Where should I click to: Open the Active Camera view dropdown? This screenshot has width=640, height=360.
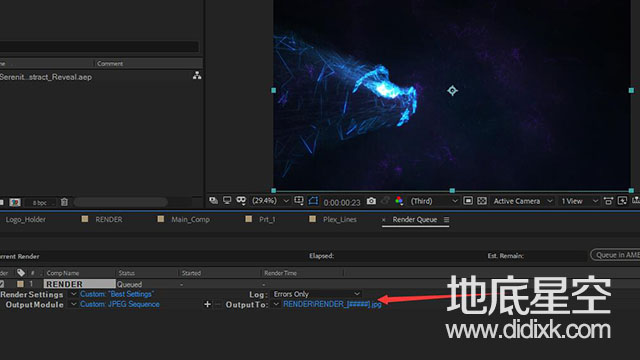(x=523, y=201)
